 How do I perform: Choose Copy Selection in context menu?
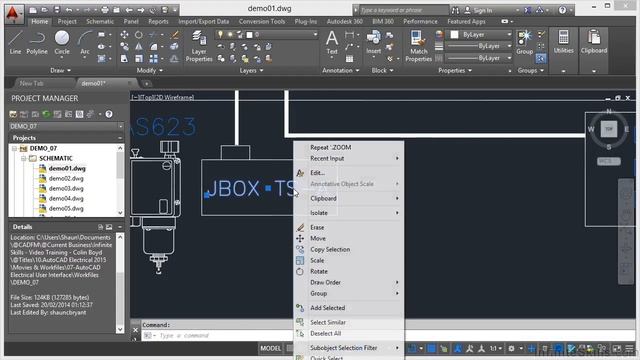pyautogui.click(x=330, y=249)
